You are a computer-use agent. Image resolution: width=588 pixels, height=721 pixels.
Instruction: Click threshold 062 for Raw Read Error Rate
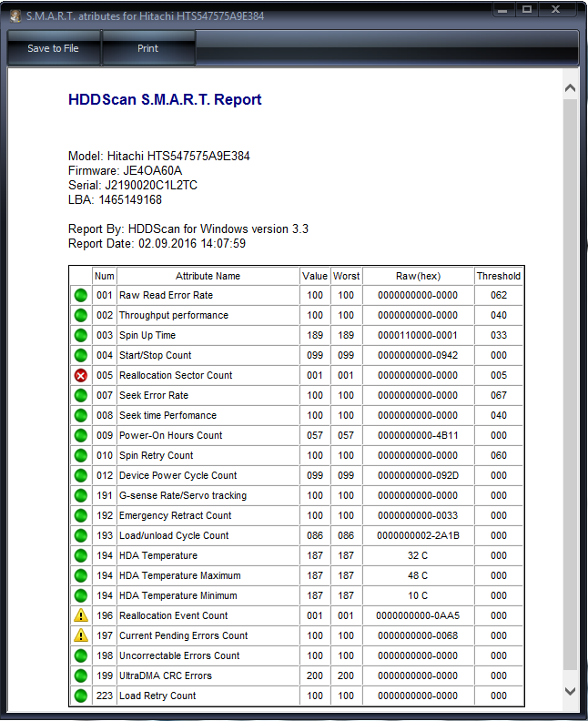pos(499,295)
